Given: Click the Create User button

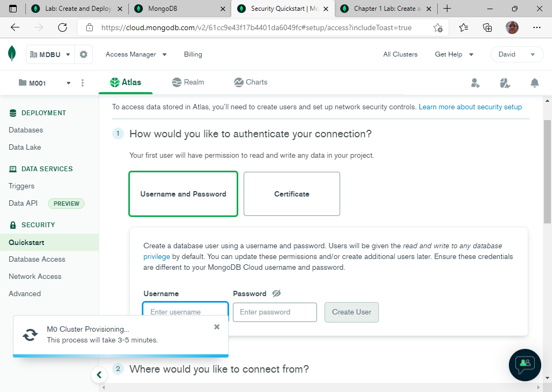Looking at the screenshot, I should [351, 312].
